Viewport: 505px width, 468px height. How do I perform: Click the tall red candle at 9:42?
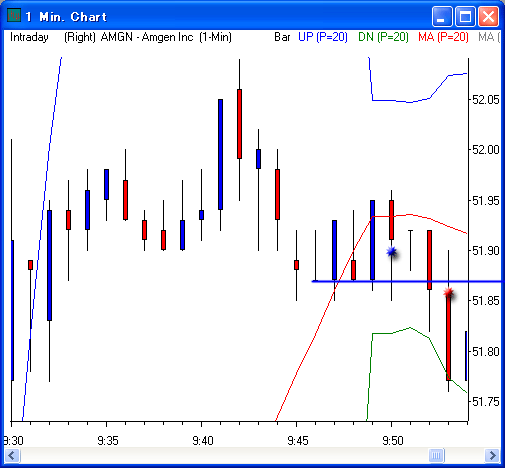239,124
